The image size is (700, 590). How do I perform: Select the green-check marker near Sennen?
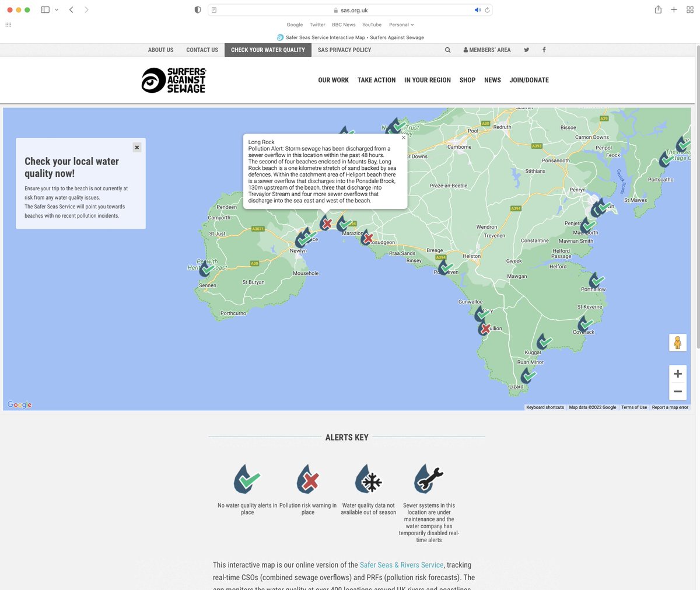[x=206, y=269]
